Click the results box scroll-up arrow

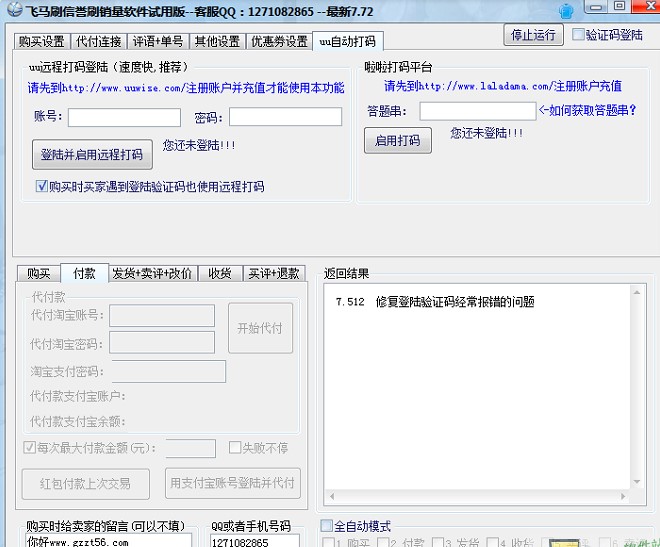636,292
